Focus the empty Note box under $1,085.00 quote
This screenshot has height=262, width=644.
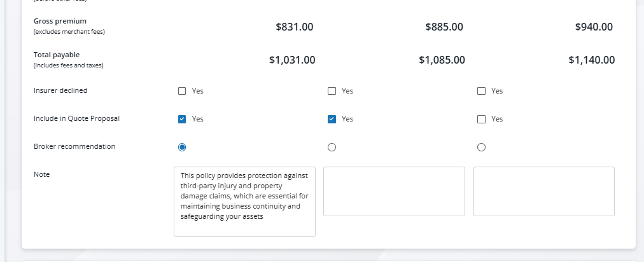(394, 191)
